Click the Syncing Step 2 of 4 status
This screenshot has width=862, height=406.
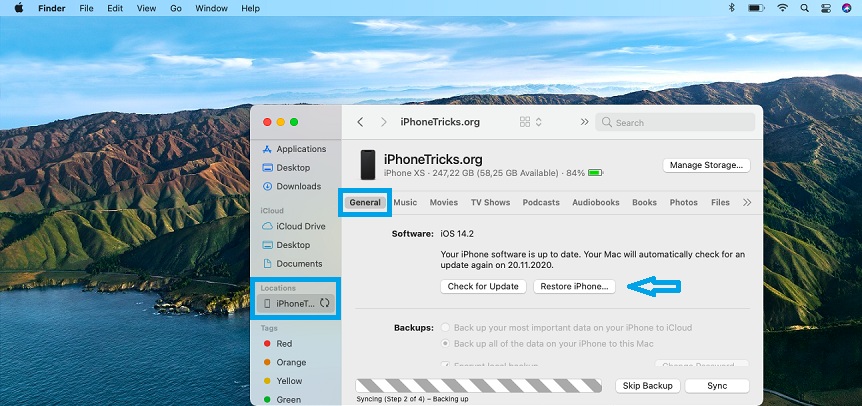pyautogui.click(x=410, y=399)
